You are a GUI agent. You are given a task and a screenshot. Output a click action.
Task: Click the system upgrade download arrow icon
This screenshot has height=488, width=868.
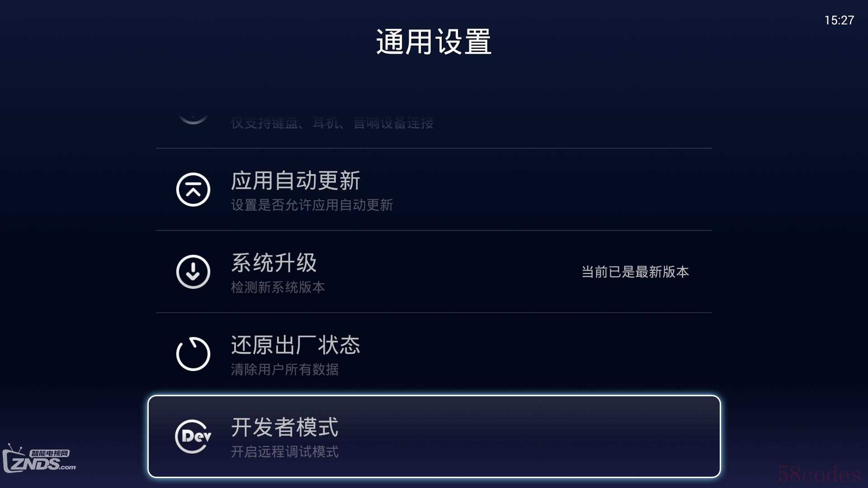[193, 272]
